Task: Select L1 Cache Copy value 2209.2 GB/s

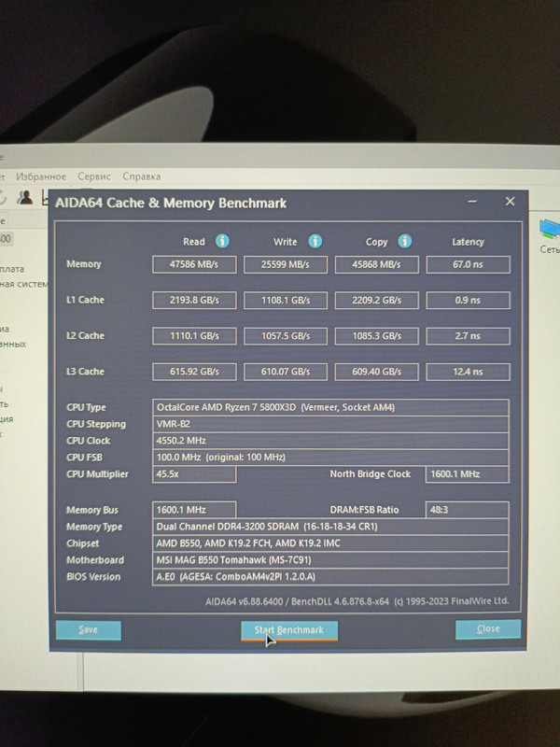Action: (377, 300)
